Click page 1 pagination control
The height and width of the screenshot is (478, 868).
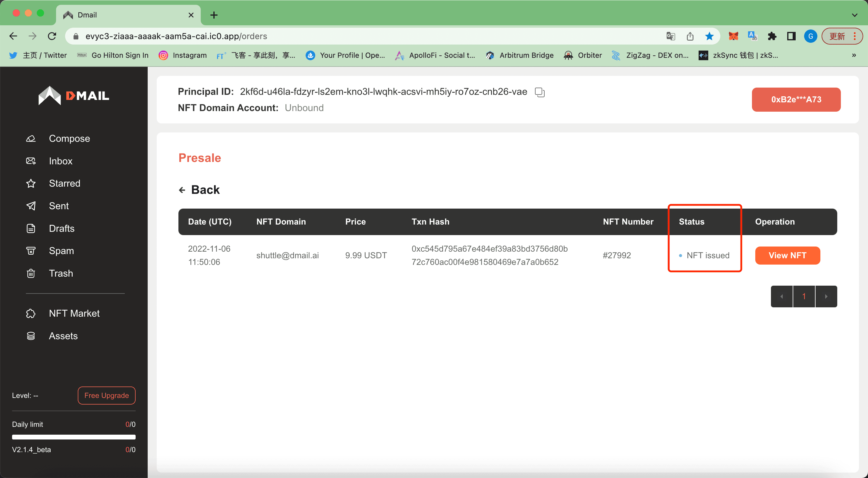click(x=804, y=296)
